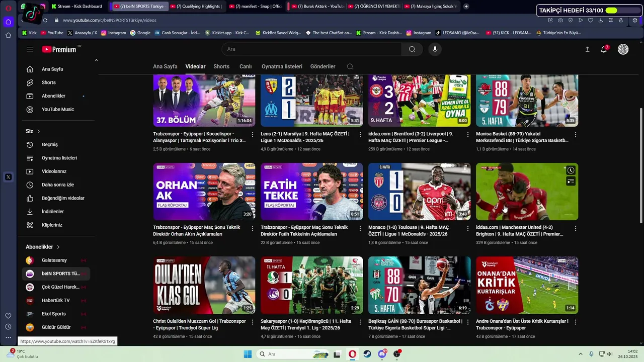Image resolution: width=644 pixels, height=362 pixels.
Task: Open the YouTube hamburger guide menu
Action: click(x=30, y=49)
